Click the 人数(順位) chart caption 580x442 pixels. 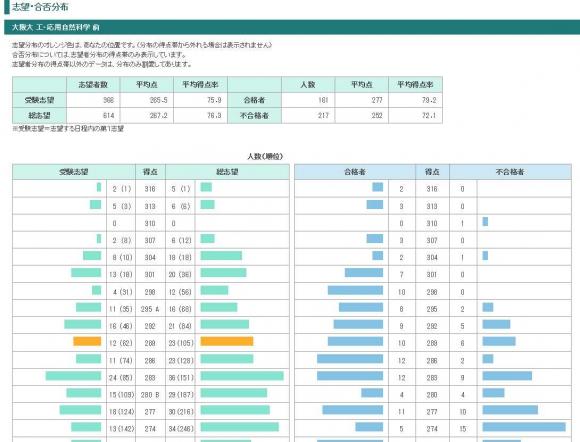[x=265, y=156]
